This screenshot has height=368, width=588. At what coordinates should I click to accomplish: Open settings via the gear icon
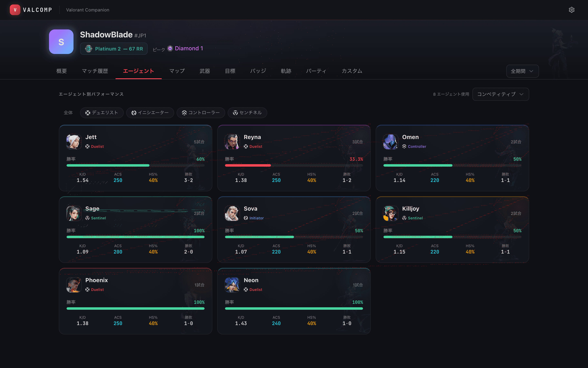571,10
